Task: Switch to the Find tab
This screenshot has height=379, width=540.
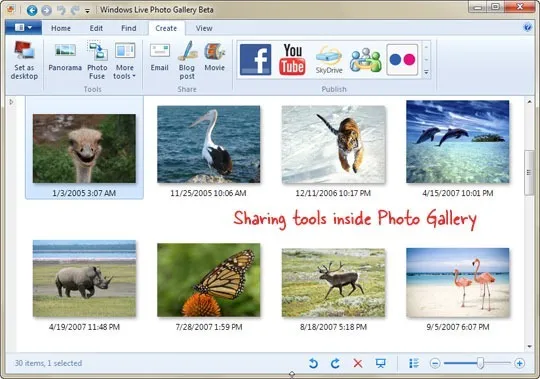Action: coord(128,28)
